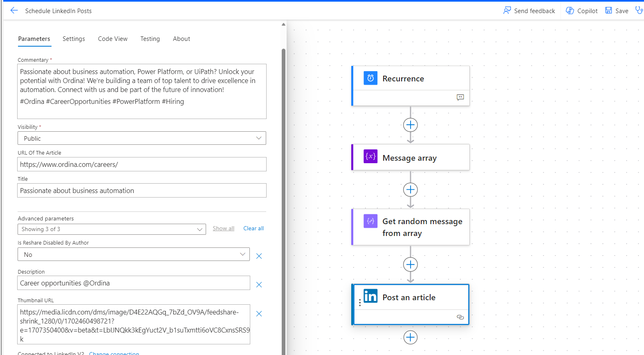The image size is (644, 355).
Task: Add a step below Message array
Action: (x=411, y=190)
